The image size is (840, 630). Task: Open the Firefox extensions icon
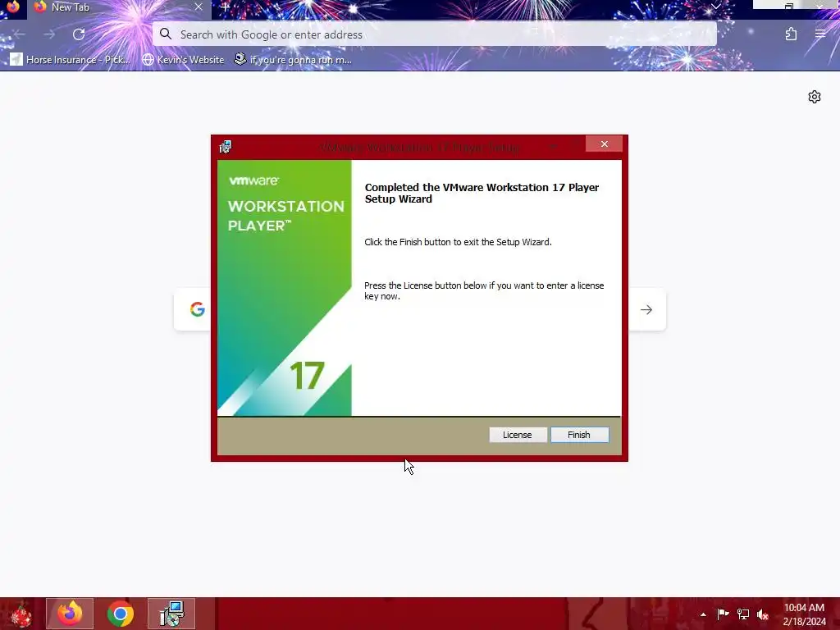(x=791, y=34)
